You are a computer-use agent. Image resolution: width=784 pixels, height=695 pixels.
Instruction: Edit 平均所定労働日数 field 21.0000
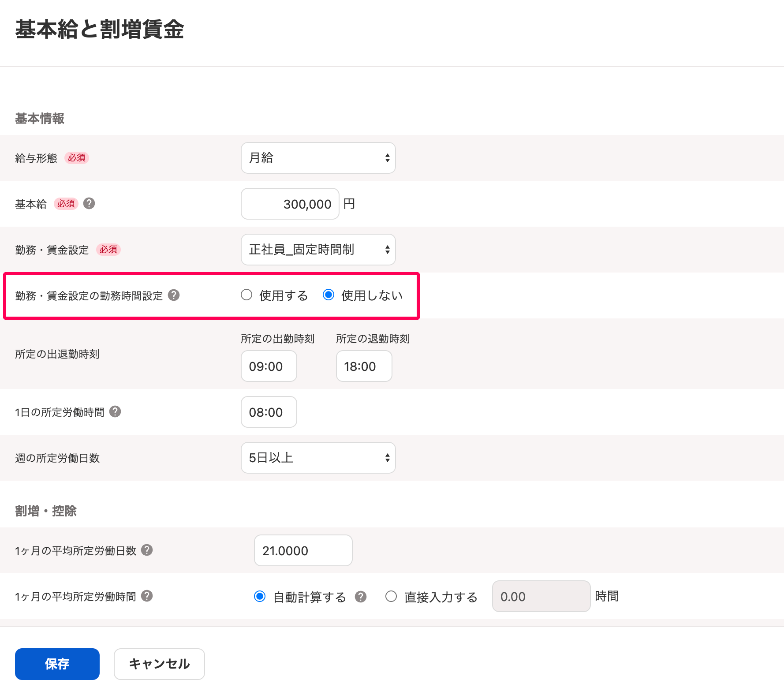(x=303, y=550)
